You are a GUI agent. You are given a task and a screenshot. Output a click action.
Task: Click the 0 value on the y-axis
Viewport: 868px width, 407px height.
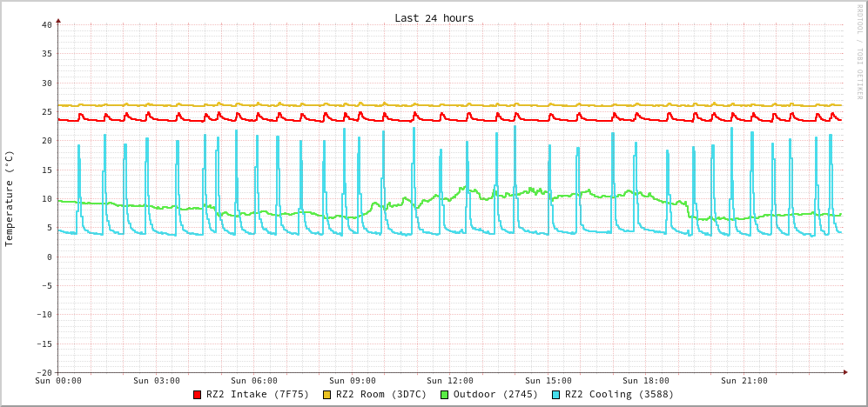pos(50,257)
